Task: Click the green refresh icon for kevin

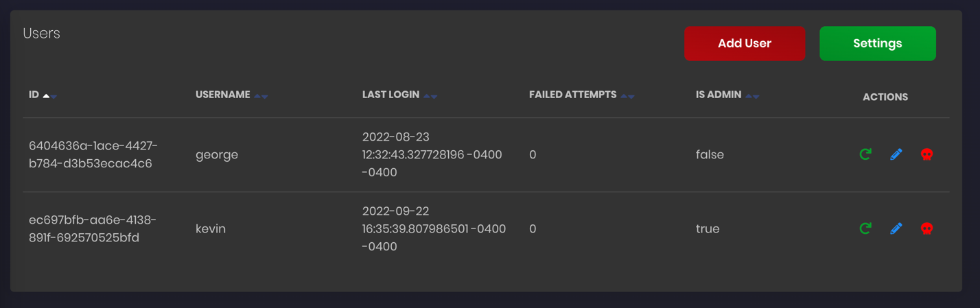Action: click(865, 228)
